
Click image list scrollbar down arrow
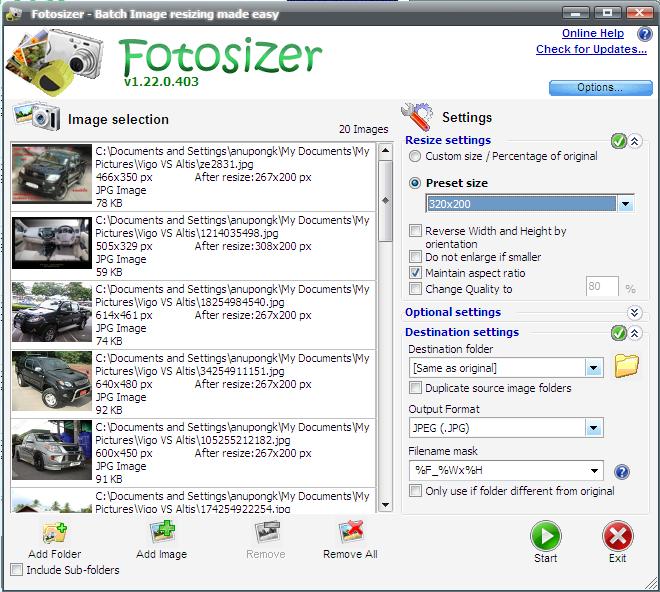pos(386,504)
